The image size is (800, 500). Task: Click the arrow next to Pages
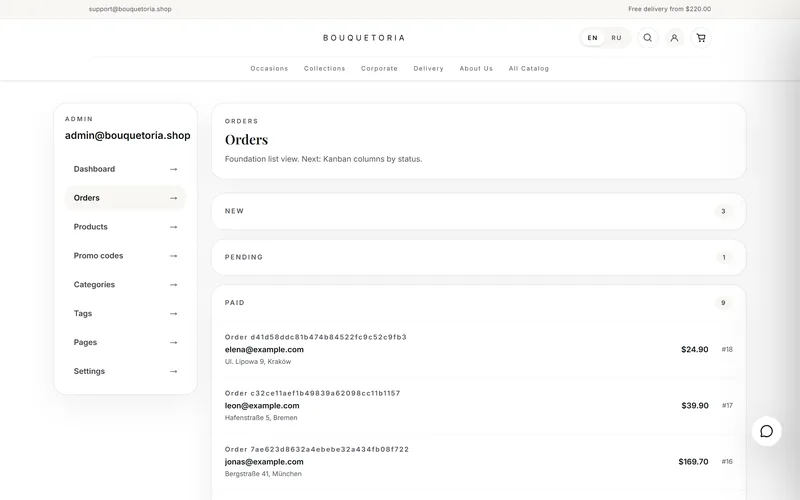(173, 342)
